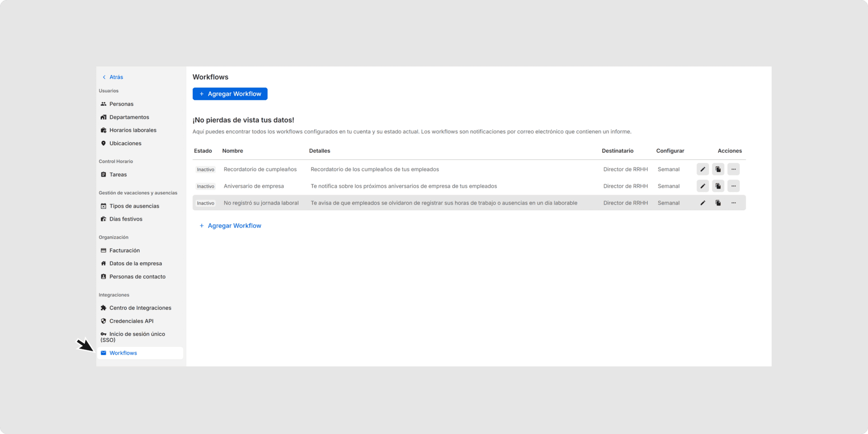This screenshot has height=434, width=868.
Task: Open Credenciales API settings
Action: [x=131, y=321]
